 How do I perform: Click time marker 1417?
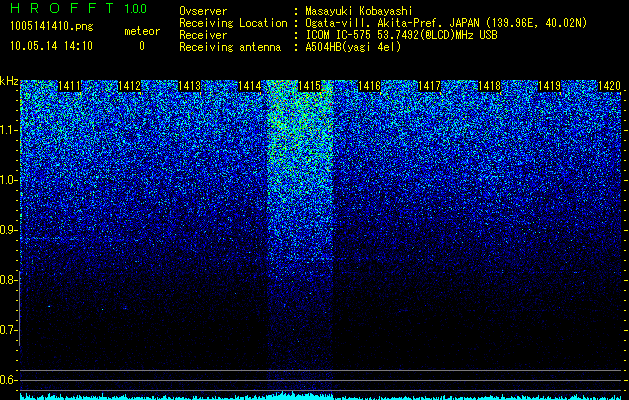(430, 86)
